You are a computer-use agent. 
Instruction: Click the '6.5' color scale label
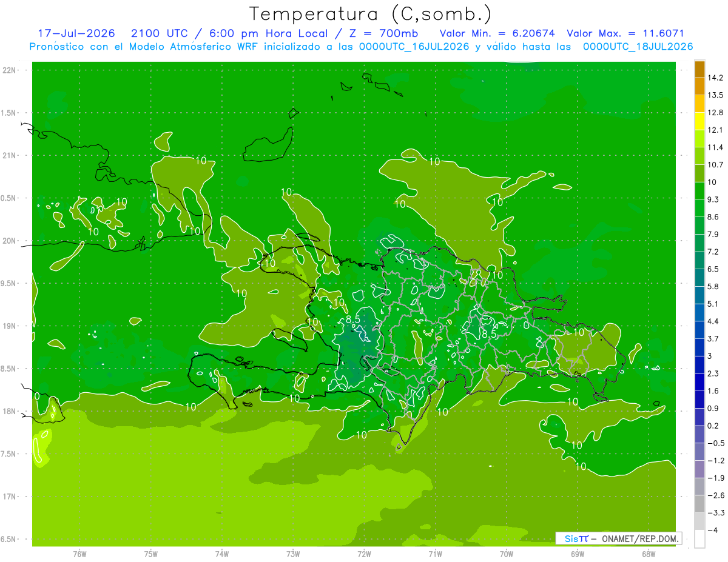tap(715, 269)
